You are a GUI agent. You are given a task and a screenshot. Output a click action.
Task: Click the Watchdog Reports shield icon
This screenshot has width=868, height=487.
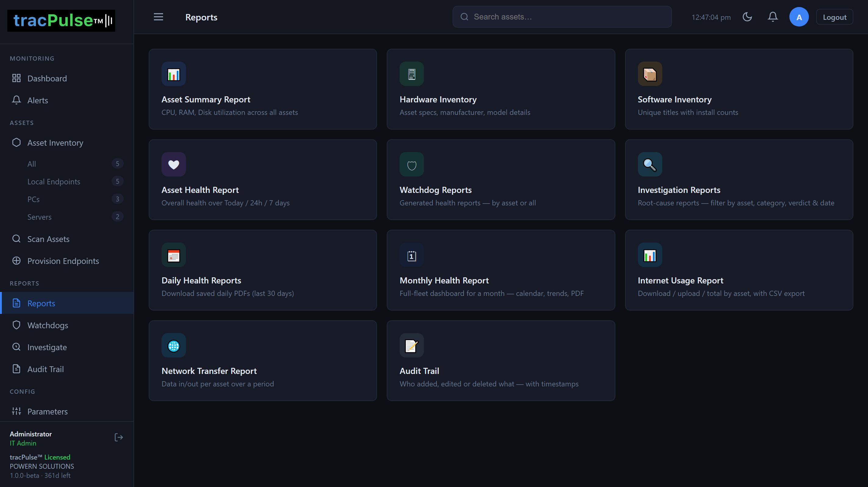412,165
